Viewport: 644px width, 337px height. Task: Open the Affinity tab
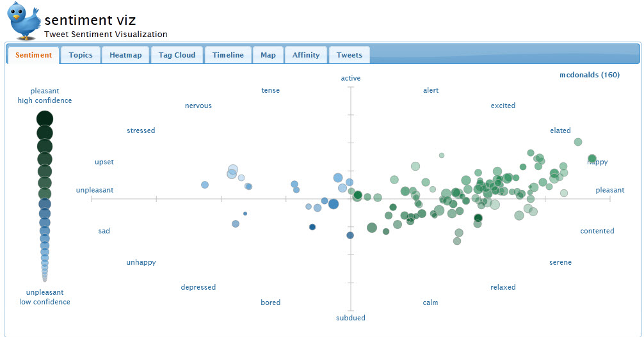coord(306,55)
